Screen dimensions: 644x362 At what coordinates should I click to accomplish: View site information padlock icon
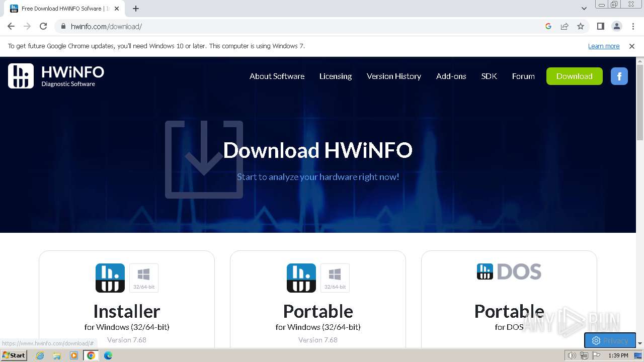click(x=63, y=26)
